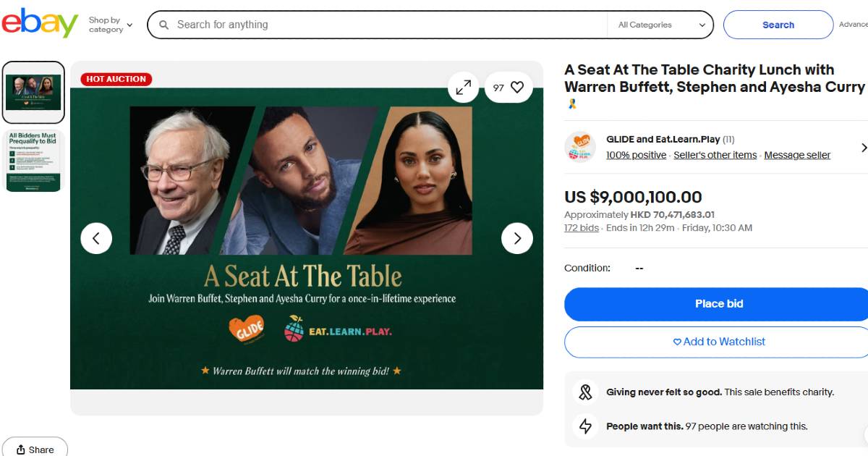Image resolution: width=868 pixels, height=456 pixels.
Task: Click the Place bid button
Action: point(718,304)
